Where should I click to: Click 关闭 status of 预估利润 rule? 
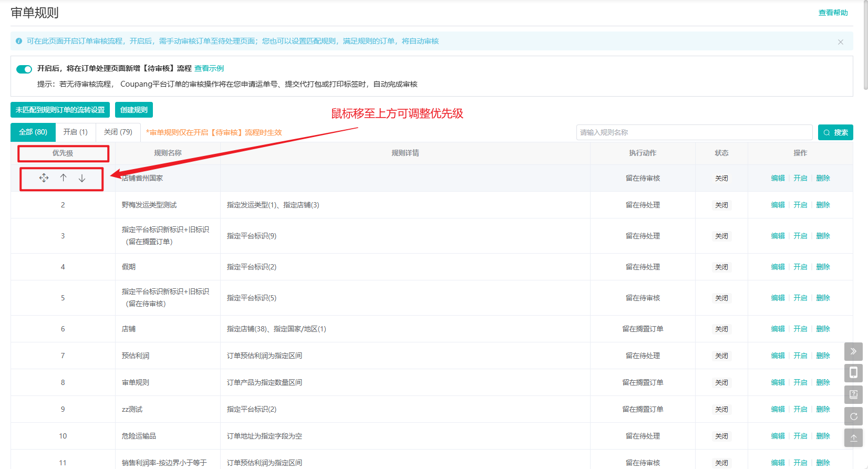[721, 356]
